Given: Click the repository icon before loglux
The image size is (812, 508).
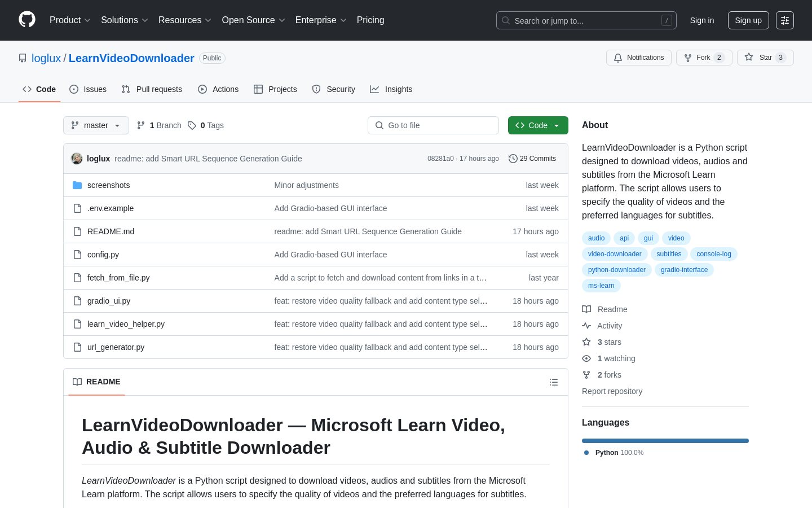Looking at the screenshot, I should 23,58.
